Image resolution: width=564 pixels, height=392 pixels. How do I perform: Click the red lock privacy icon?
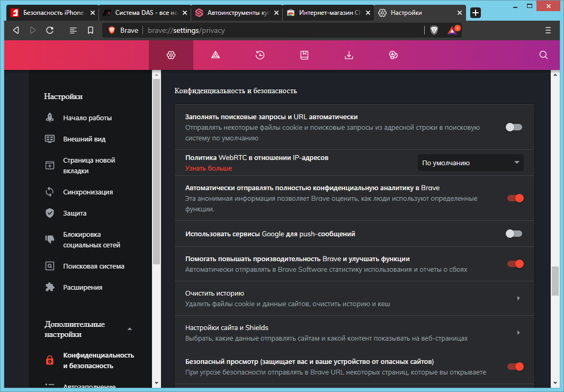click(50, 360)
